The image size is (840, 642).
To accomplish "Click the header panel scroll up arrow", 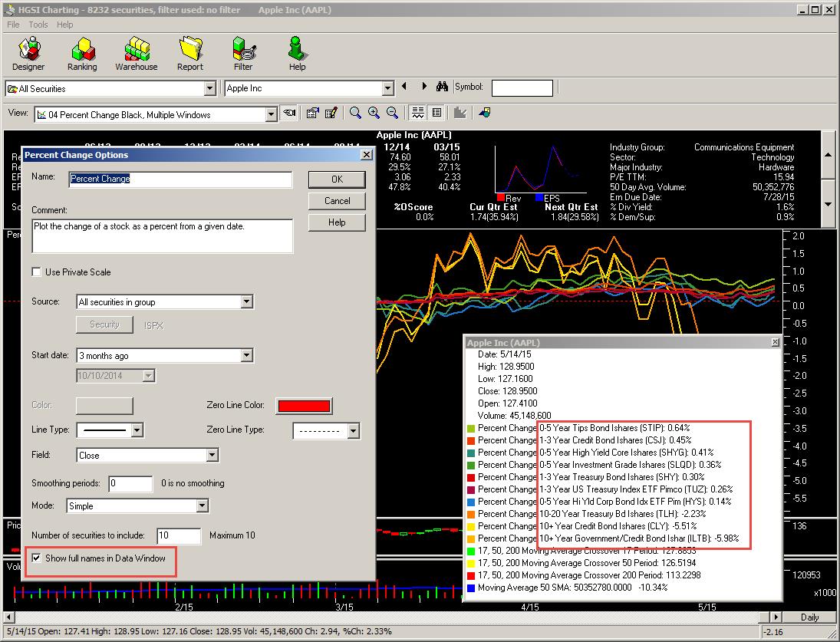I will (x=828, y=155).
